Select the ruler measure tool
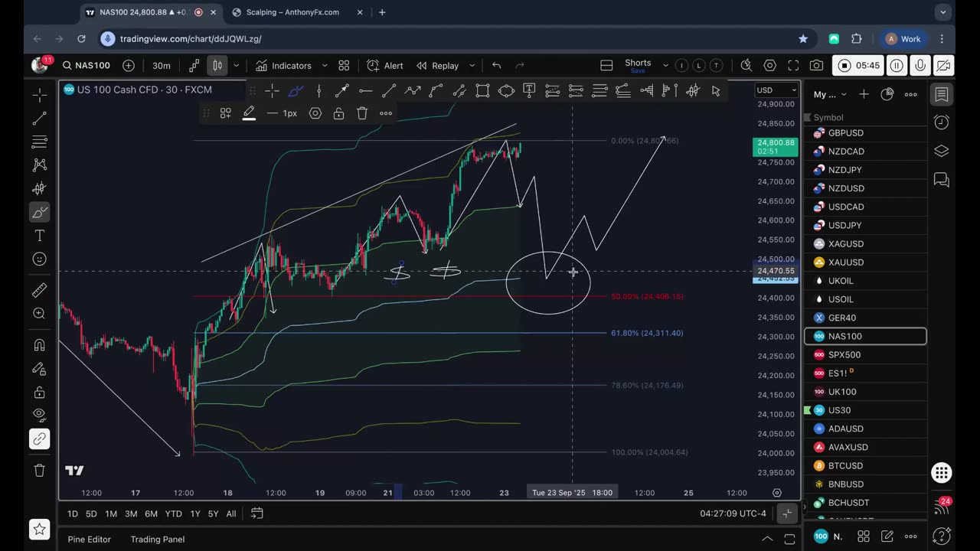The width and height of the screenshot is (980, 551). coord(40,290)
